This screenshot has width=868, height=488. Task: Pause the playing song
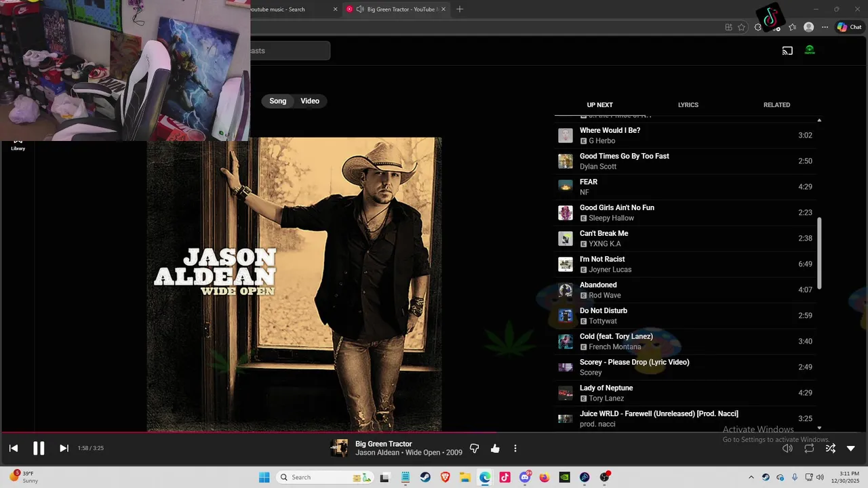[39, 448]
